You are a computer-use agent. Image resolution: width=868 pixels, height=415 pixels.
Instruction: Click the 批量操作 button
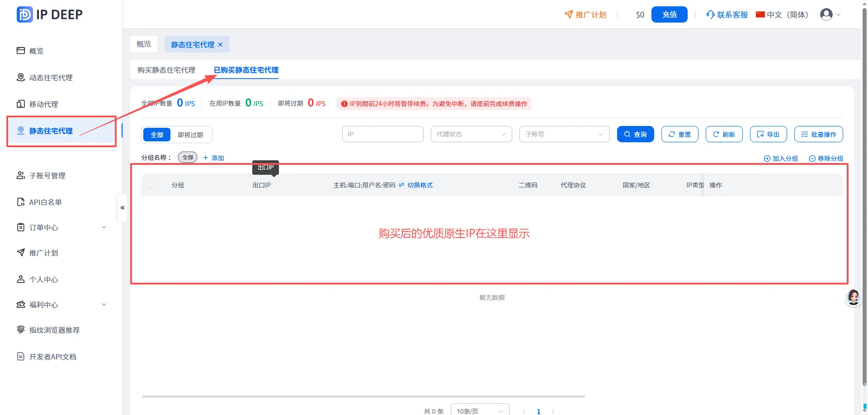pyautogui.click(x=819, y=134)
